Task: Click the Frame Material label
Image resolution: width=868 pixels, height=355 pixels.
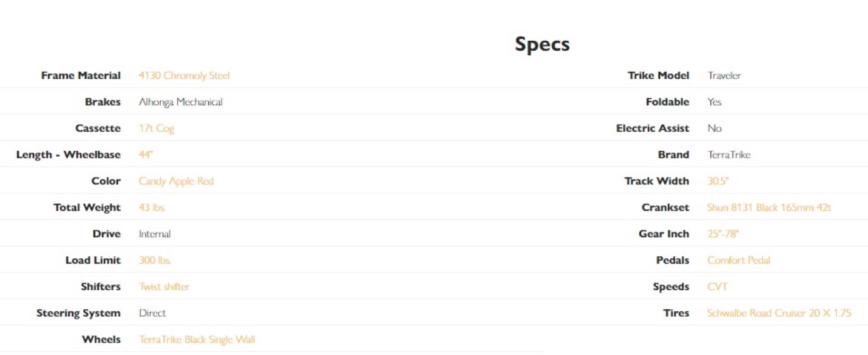Action: pyautogui.click(x=81, y=76)
